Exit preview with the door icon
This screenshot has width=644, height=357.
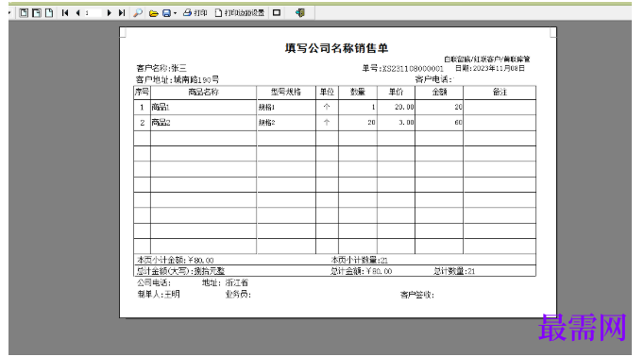tap(300, 12)
